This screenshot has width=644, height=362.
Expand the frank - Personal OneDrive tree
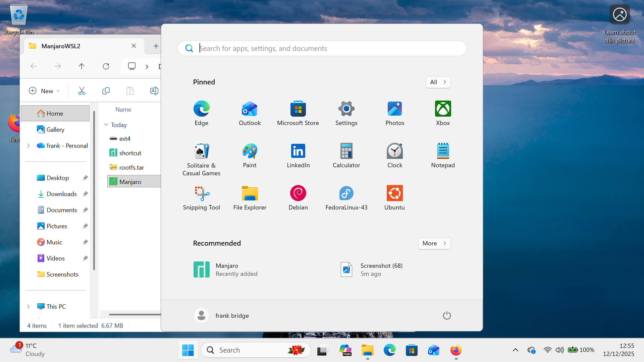29,145
